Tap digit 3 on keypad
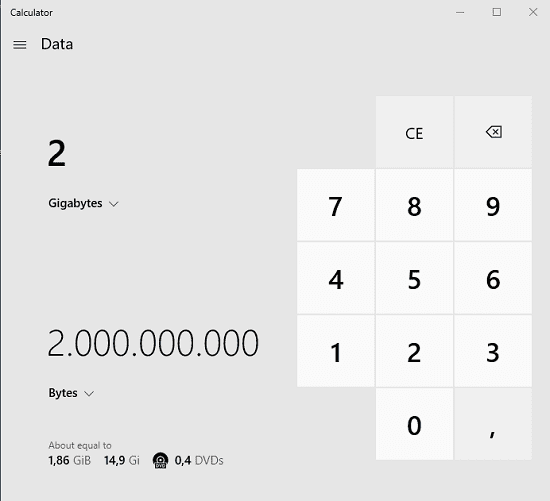Screen dimensions: 550x501 (x=493, y=352)
